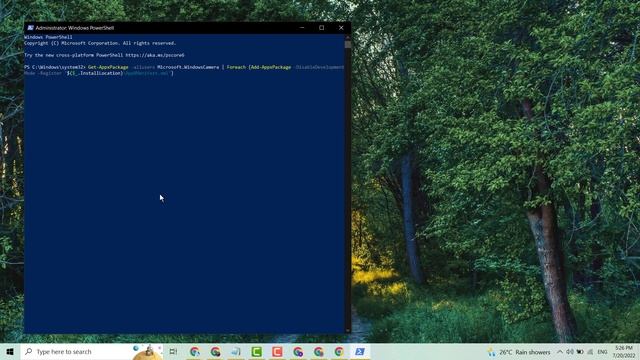
Task: Switch input language via ENG indicator
Action: (602, 352)
